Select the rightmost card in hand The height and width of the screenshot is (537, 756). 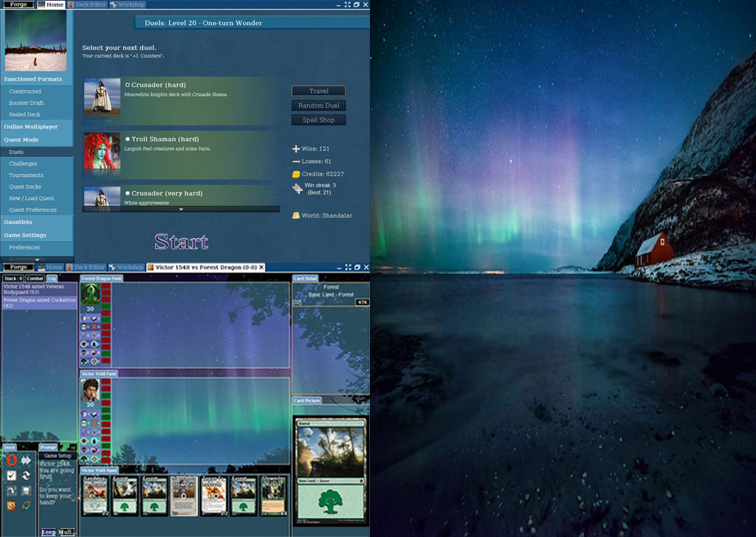273,495
